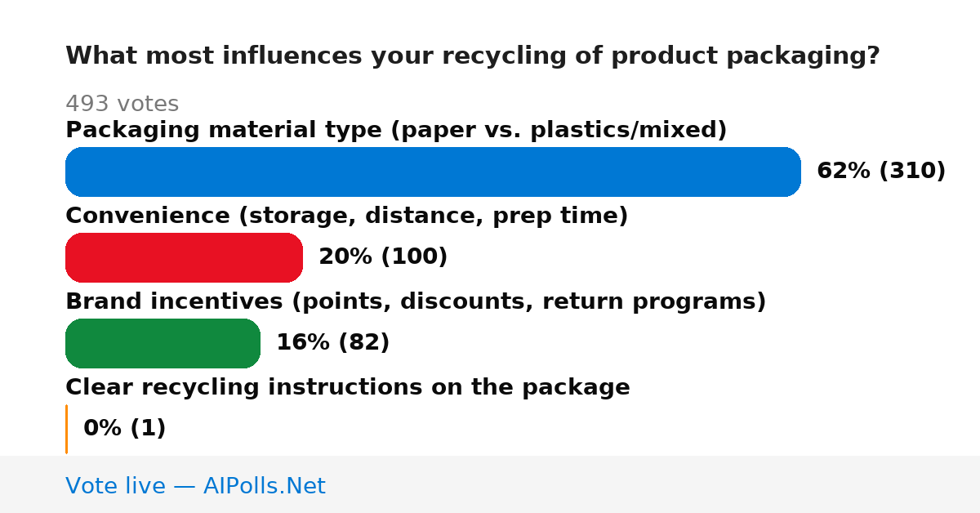Choose option Brand incentives (points, discounts, return programs)
Screen dimensions: 980x513
(416, 301)
